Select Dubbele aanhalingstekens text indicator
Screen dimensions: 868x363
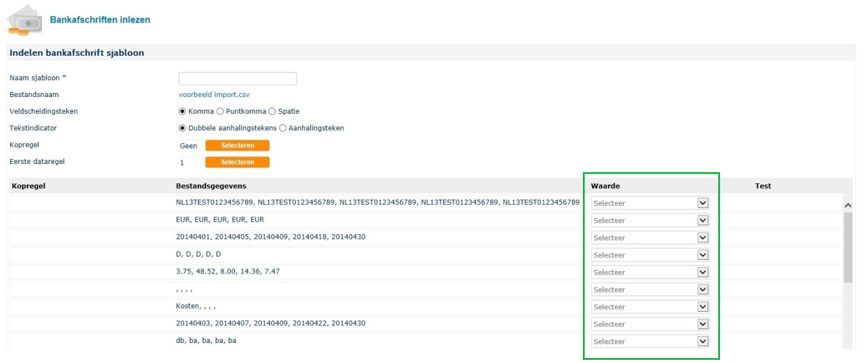coord(182,128)
